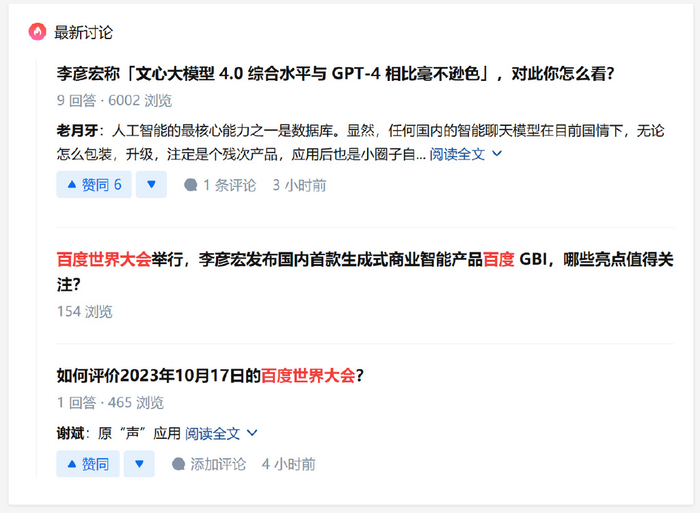
Task: Click the red flame icon beside 最新讨论
Action: coord(38,32)
